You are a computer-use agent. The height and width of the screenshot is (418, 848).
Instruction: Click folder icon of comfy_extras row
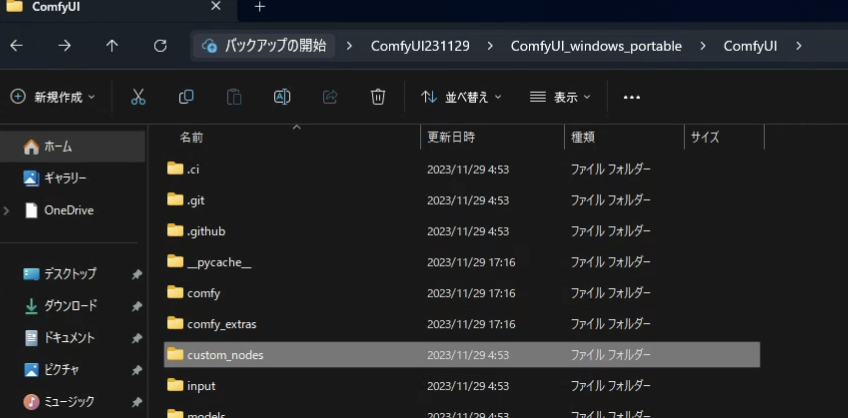coord(175,323)
